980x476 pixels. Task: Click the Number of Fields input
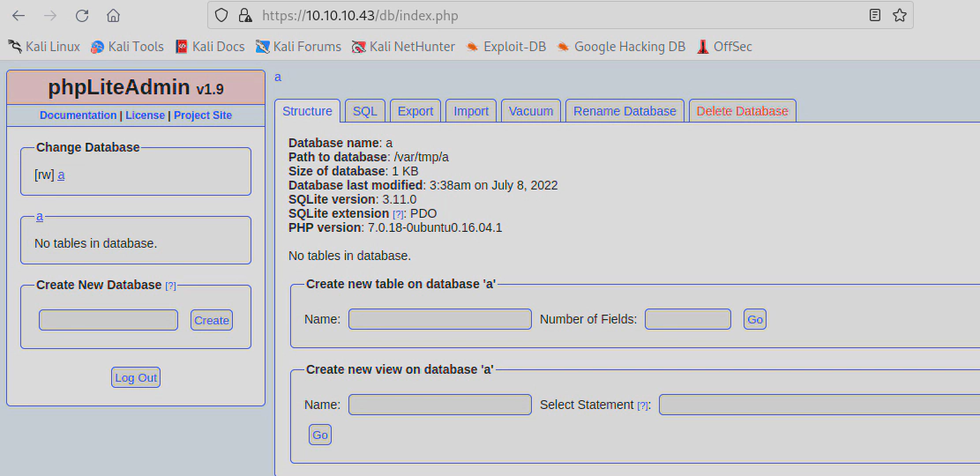click(x=687, y=319)
